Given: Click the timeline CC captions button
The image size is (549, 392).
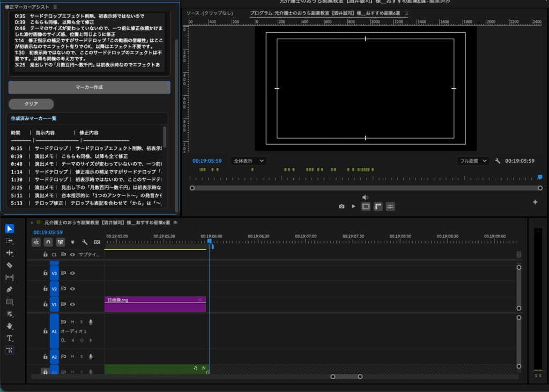Looking at the screenshot, I should tap(97, 242).
